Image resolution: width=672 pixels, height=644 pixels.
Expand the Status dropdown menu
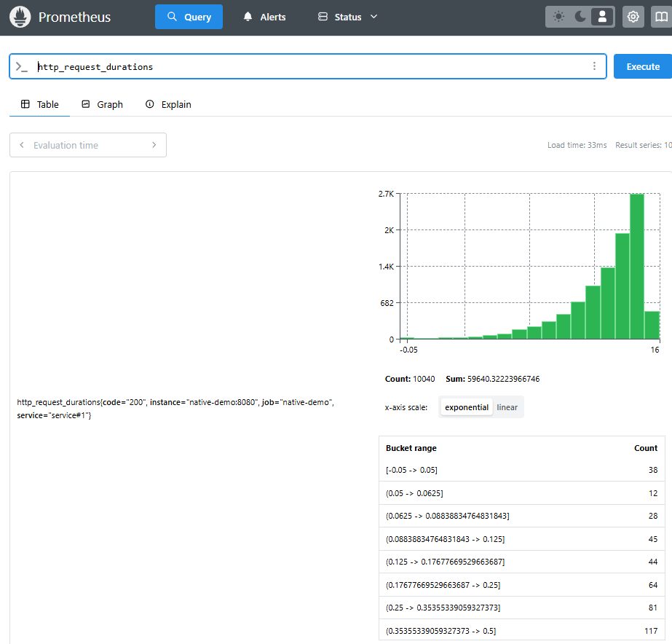click(347, 17)
